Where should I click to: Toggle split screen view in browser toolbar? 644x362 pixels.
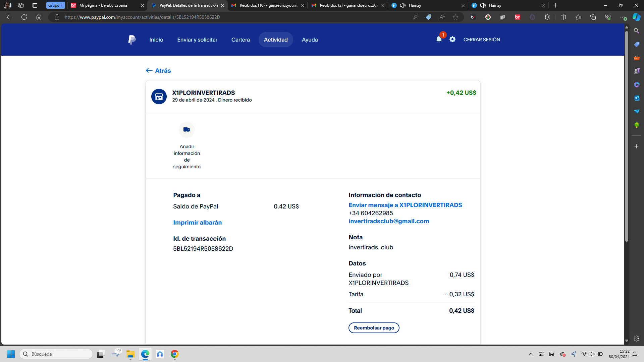pyautogui.click(x=563, y=17)
